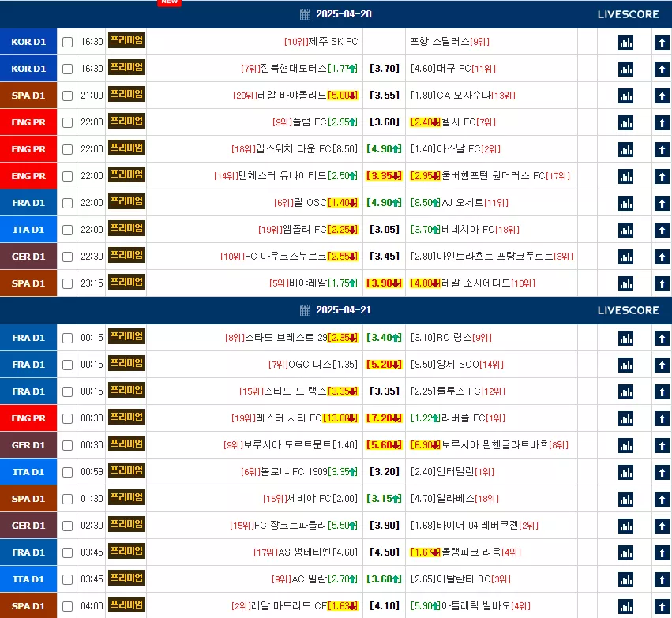Tick the checkbox for Manchester United 22:00 match
Image resolution: width=672 pixels, height=618 pixels.
click(x=67, y=176)
